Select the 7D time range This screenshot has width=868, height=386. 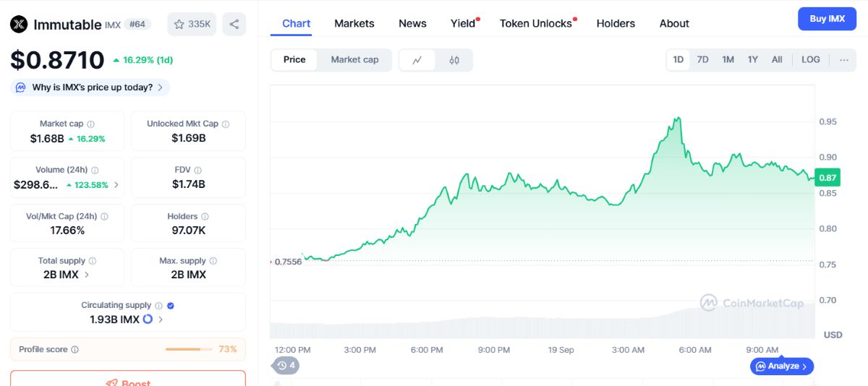[702, 60]
